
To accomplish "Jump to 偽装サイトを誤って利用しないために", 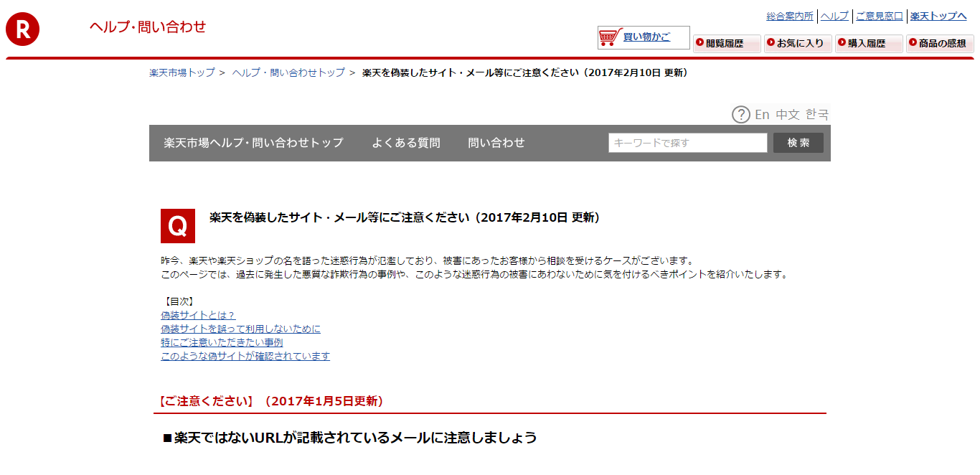I will click(x=240, y=329).
